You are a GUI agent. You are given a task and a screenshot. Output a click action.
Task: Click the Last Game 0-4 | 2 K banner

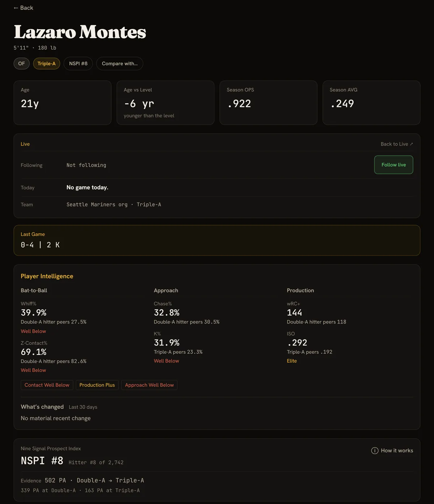pyautogui.click(x=217, y=240)
